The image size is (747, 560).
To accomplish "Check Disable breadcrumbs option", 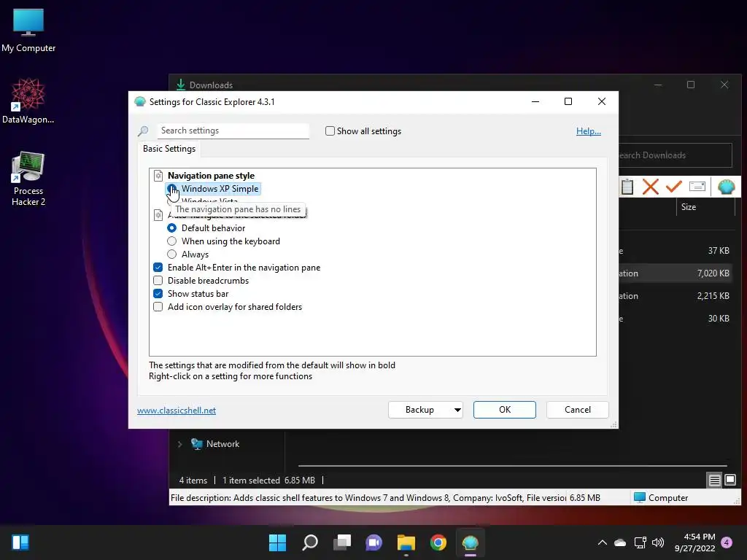I will pyautogui.click(x=158, y=281).
